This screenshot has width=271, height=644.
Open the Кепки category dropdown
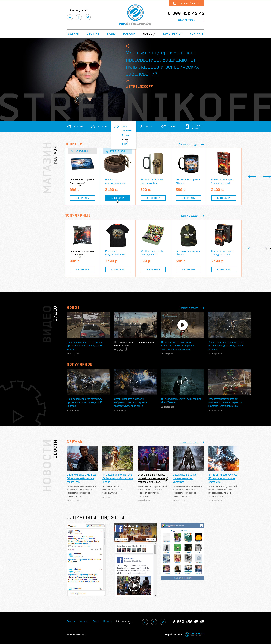pos(124,126)
